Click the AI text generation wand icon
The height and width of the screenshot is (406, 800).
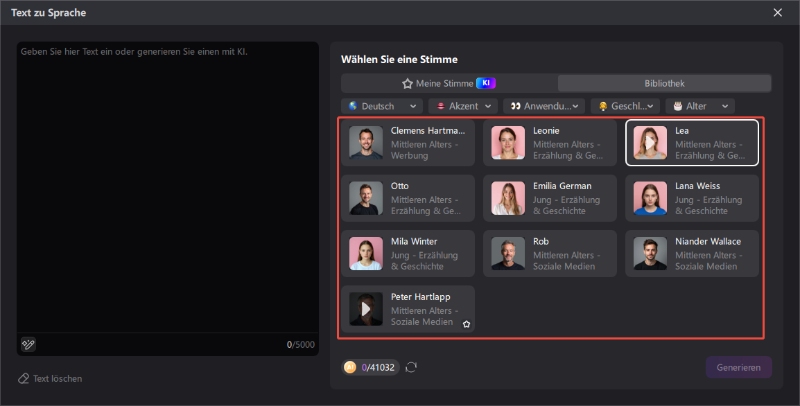pyautogui.click(x=28, y=344)
